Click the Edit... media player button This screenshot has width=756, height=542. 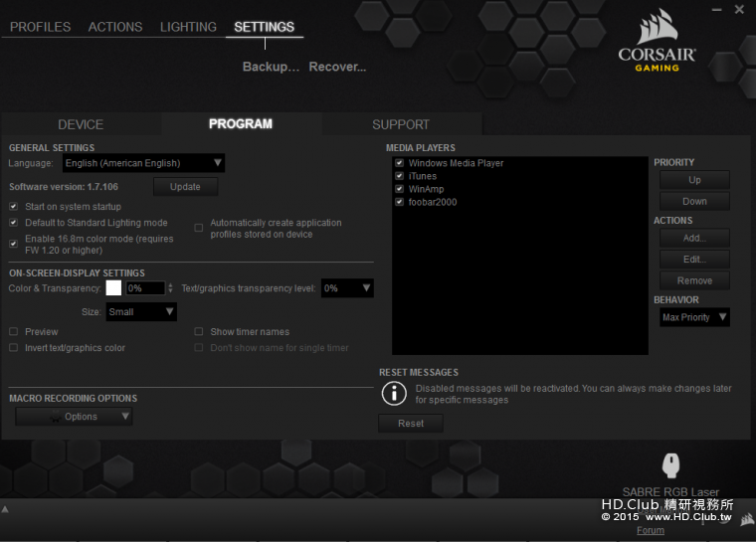(x=694, y=260)
